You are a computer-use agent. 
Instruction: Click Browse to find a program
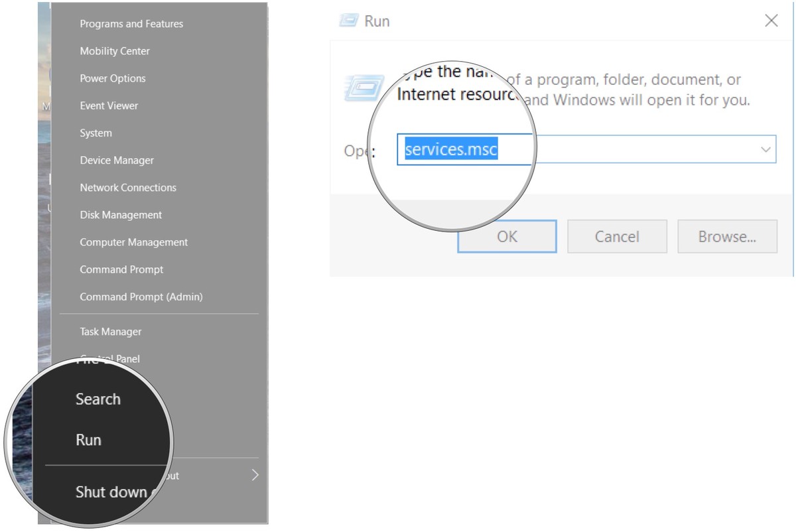[727, 236]
